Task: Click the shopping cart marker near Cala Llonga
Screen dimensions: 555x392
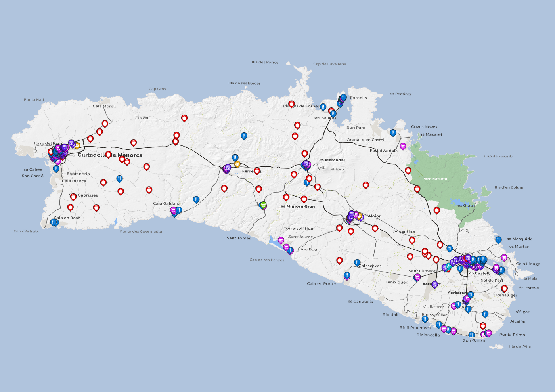Action: [x=504, y=258]
